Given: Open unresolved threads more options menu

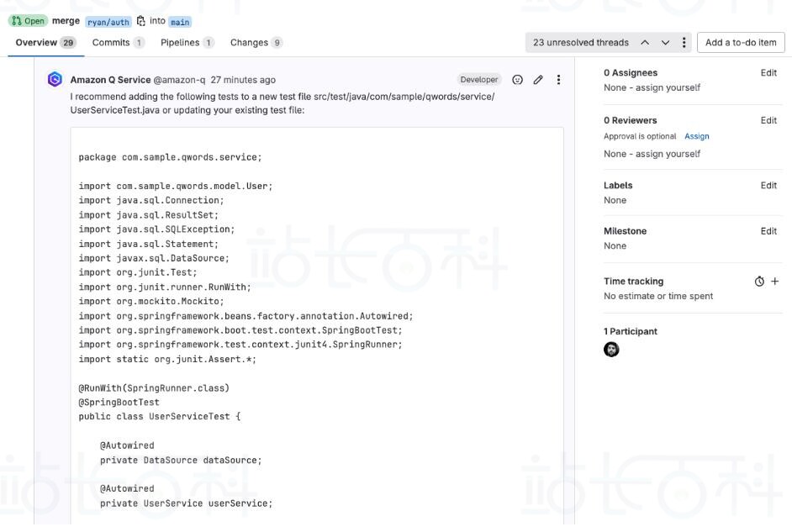Looking at the screenshot, I should [684, 43].
